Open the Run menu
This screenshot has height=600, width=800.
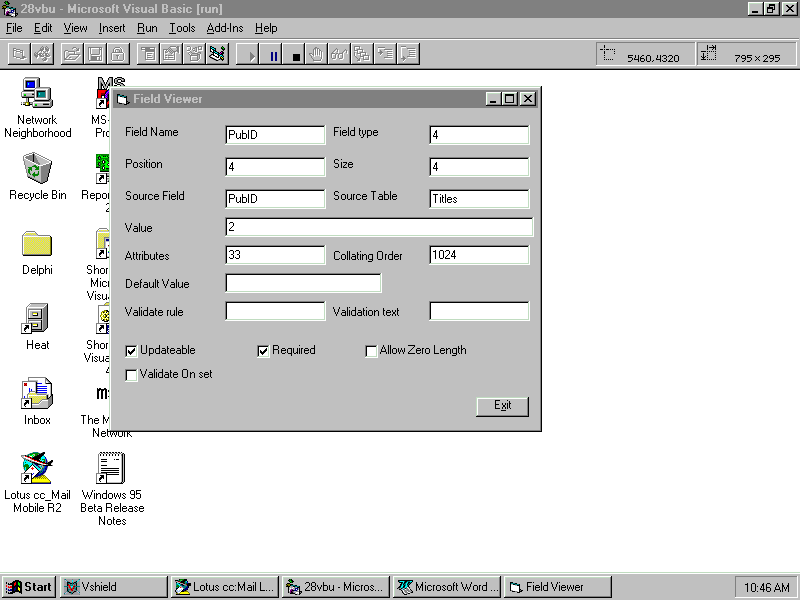click(147, 28)
